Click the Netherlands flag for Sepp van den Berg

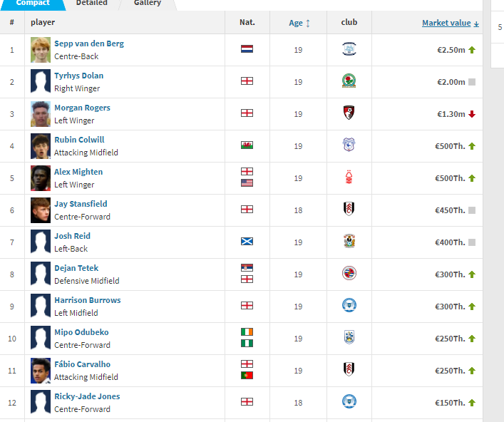tap(247, 49)
